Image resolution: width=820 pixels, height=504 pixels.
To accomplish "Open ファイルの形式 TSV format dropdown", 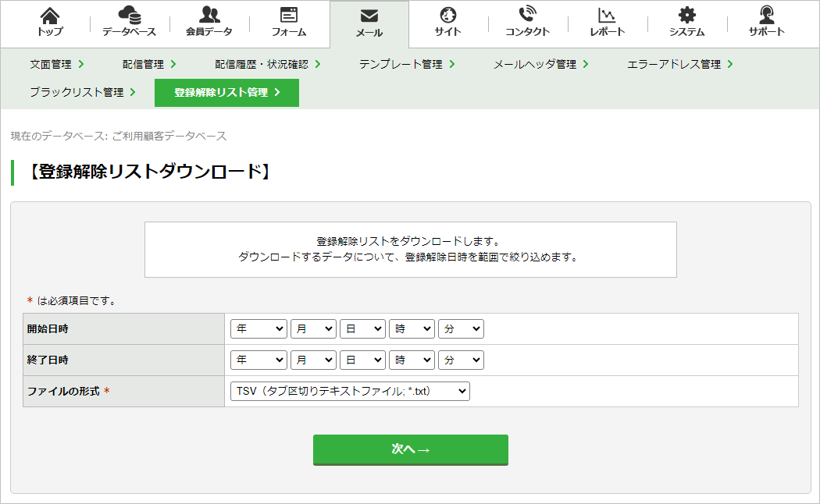I will pyautogui.click(x=350, y=391).
